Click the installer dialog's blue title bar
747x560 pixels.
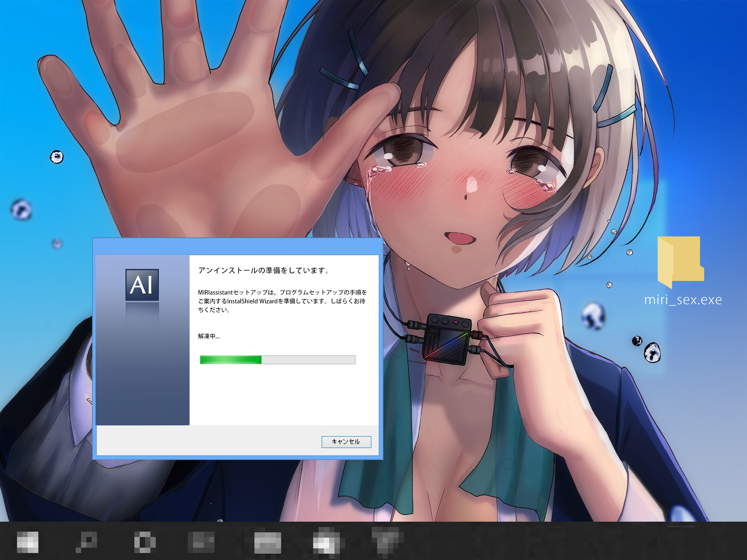click(x=237, y=246)
